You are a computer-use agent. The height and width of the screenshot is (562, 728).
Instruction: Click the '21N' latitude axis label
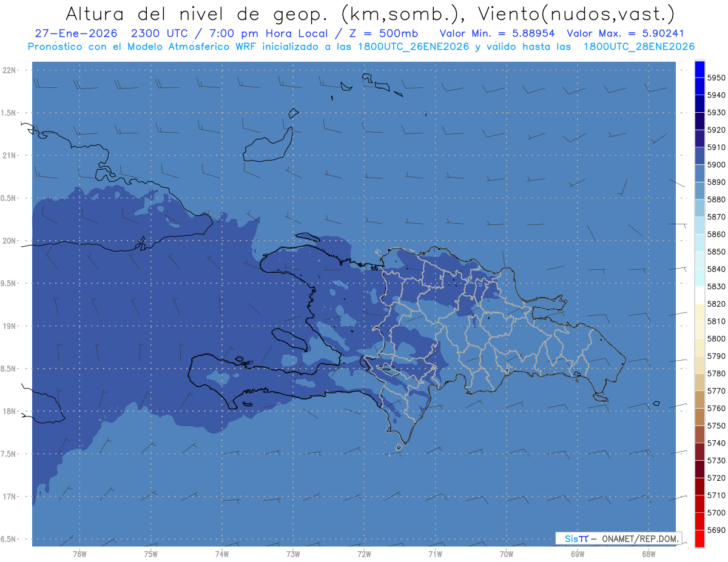[9, 156]
